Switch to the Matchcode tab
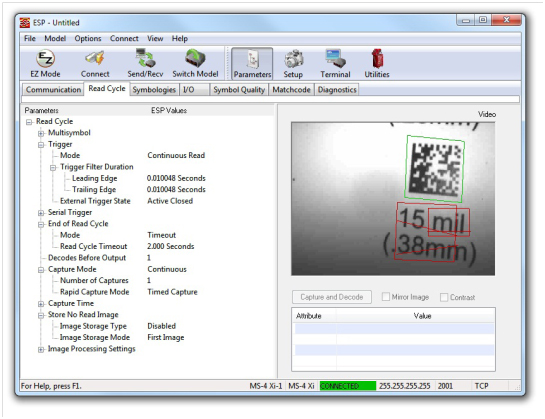 pos(291,90)
